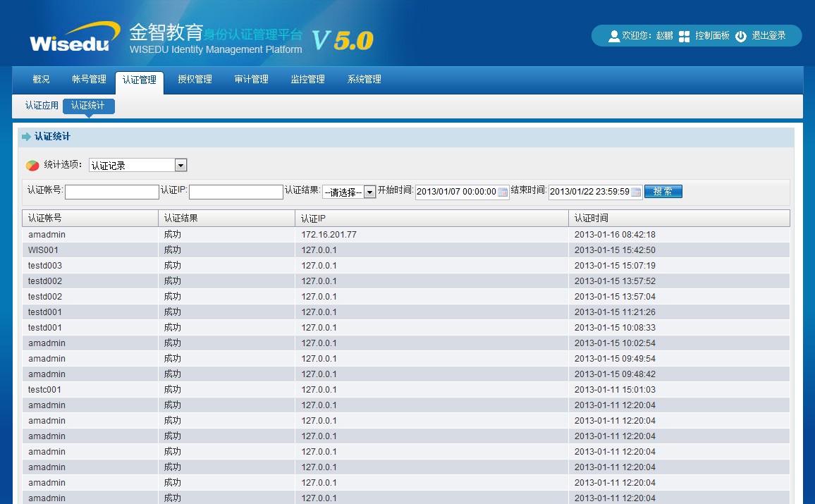Expand the 统计选项 dropdown
815x504 pixels.
click(x=180, y=166)
